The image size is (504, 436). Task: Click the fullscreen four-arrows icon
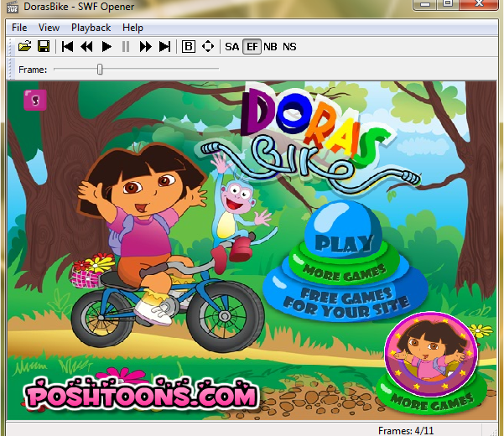tap(208, 47)
